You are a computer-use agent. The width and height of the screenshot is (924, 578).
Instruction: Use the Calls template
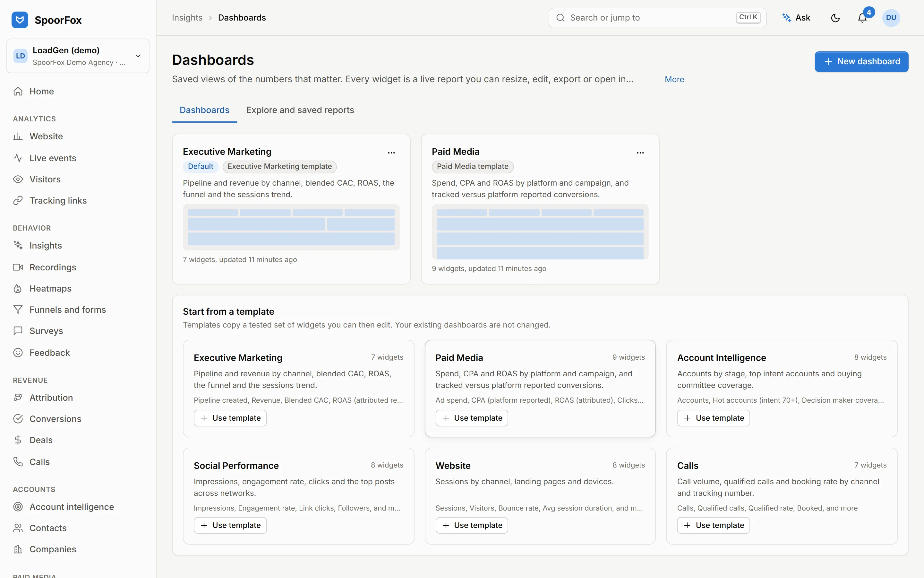pos(713,525)
